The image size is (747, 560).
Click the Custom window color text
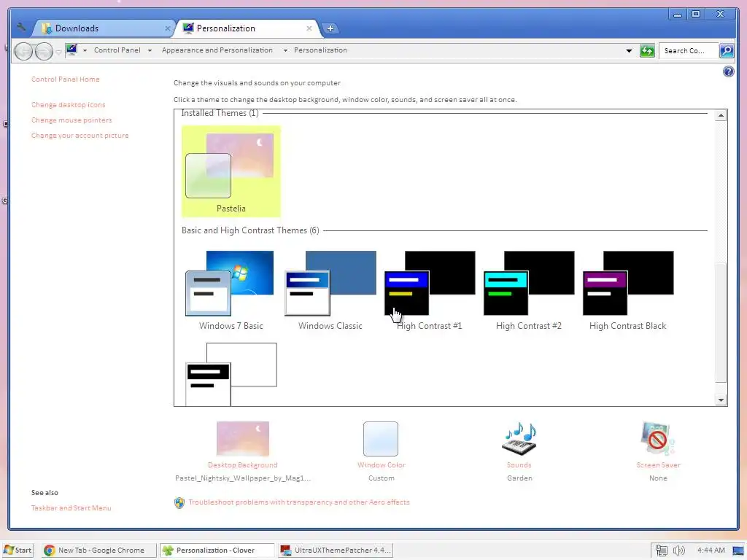coord(381,478)
